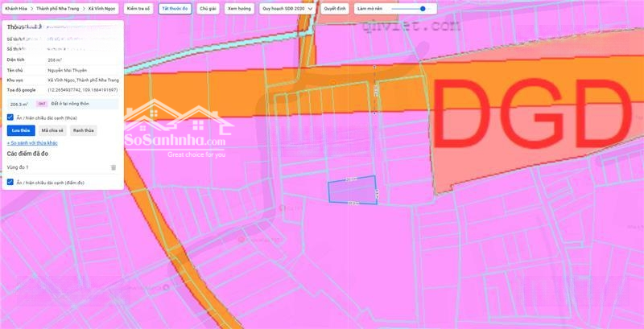Screen dimensions: 644x329
Task: Open the Chú giải legend
Action: (208, 8)
